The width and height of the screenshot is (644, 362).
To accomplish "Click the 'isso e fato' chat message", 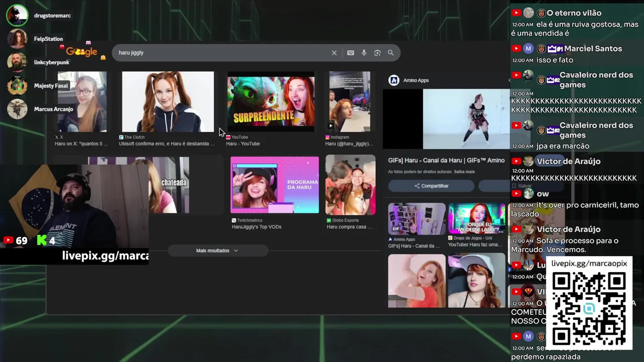I will click(555, 60).
